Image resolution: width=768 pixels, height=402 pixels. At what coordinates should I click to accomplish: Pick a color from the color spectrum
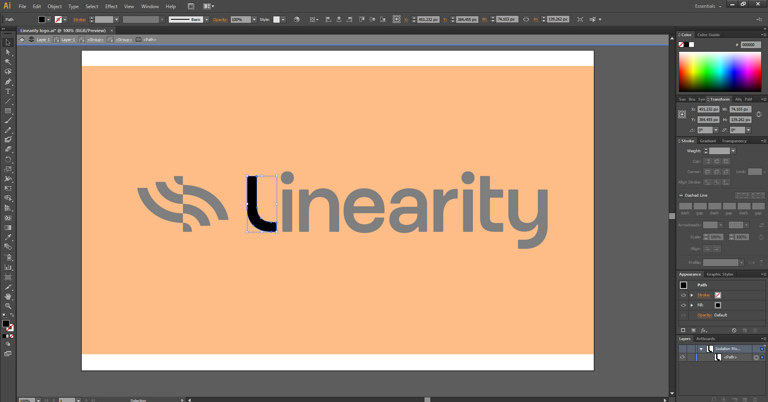click(720, 71)
